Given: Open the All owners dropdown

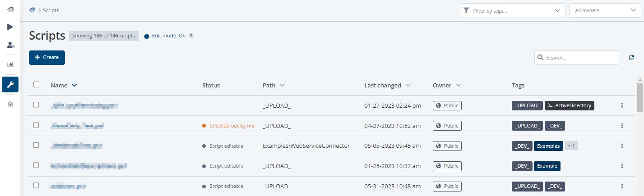Looking at the screenshot, I should coord(604,10).
